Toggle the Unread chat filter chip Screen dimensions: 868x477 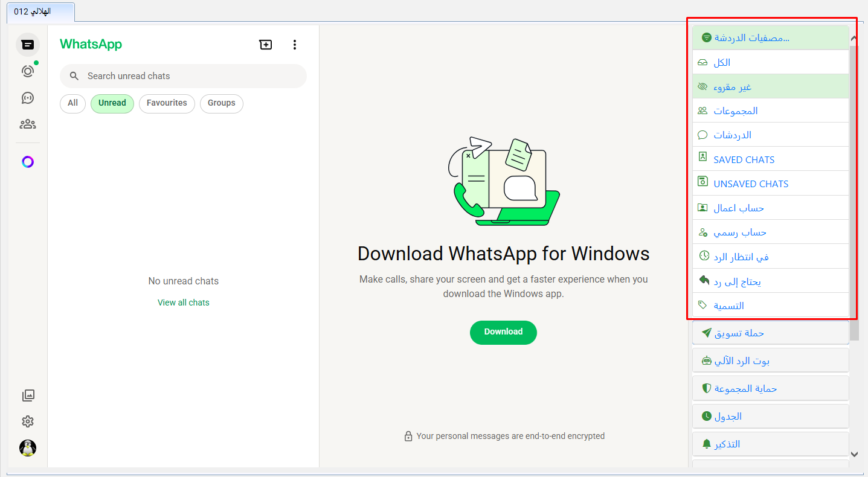[112, 103]
